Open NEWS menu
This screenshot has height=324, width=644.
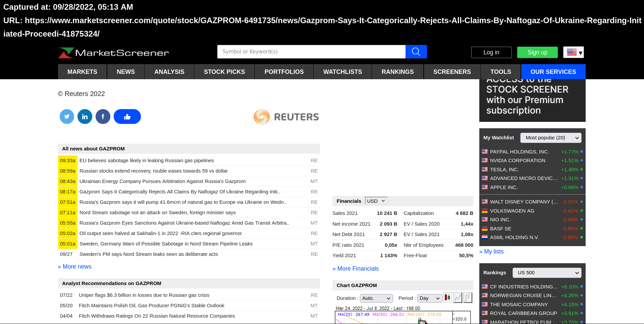coord(126,72)
